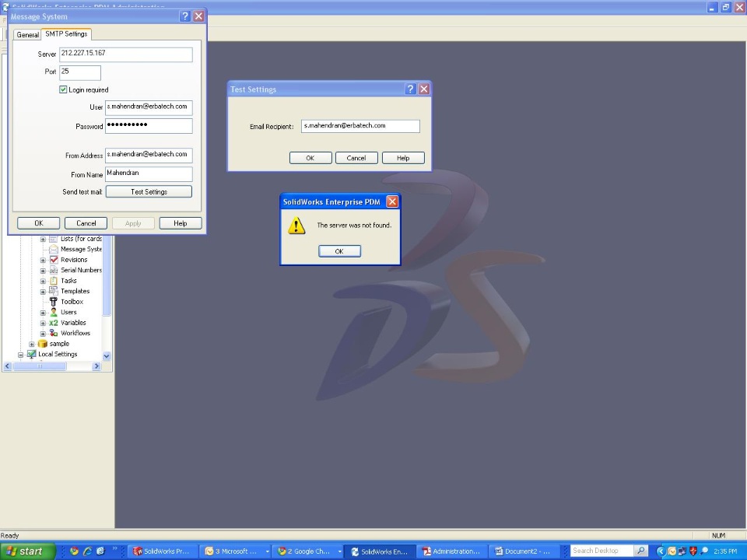The image size is (747, 560).
Task: Dismiss the server not found error with OK
Action: click(340, 251)
